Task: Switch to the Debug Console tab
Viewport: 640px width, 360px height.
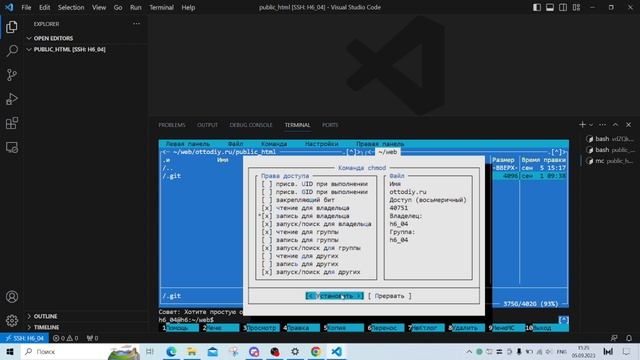Action: pos(251,125)
